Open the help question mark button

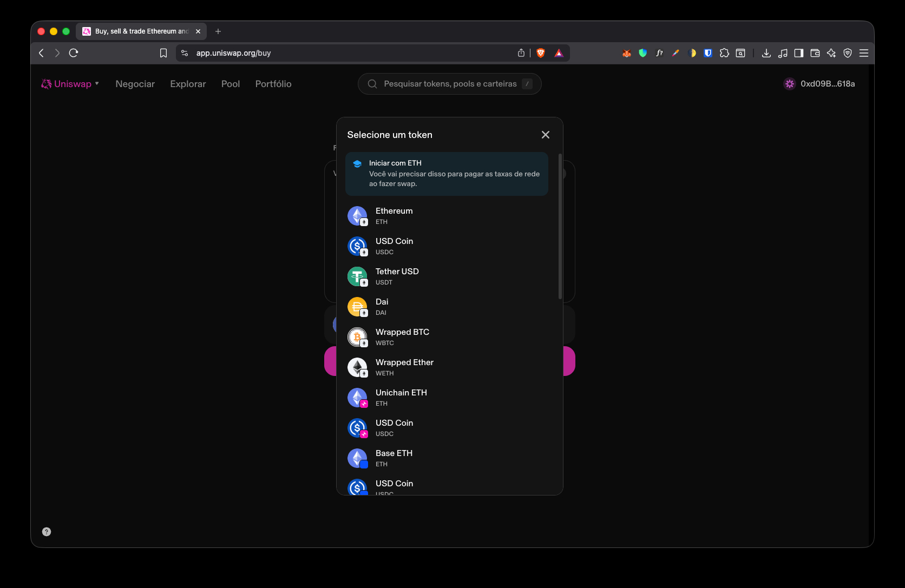click(x=47, y=532)
